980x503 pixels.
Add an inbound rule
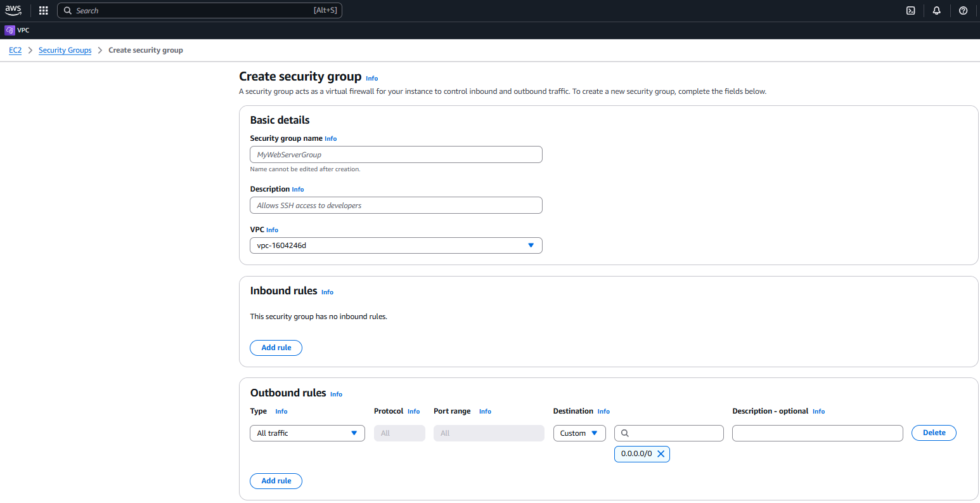pyautogui.click(x=276, y=348)
